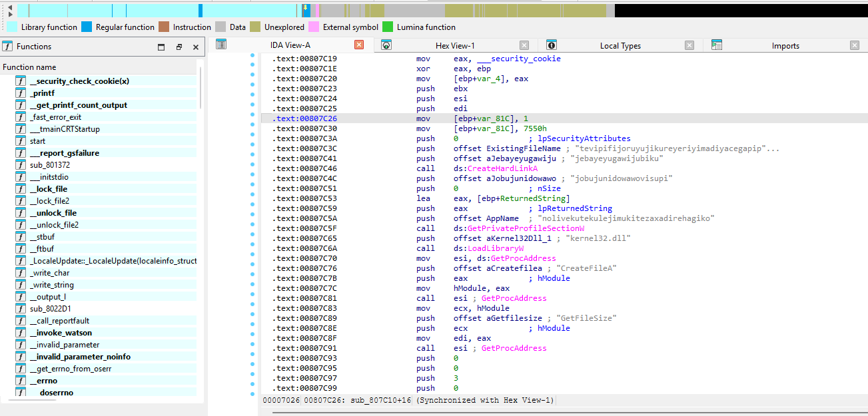
Task: Switch to the IDA View-A tab
Action: click(x=290, y=45)
